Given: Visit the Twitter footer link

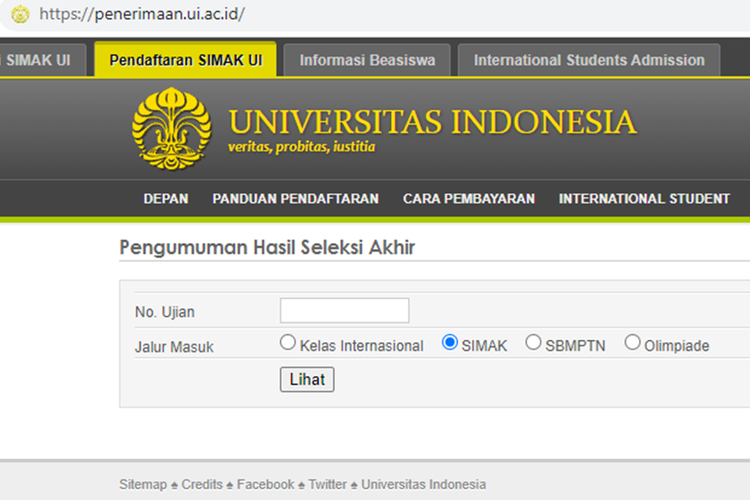Looking at the screenshot, I should (x=327, y=484).
